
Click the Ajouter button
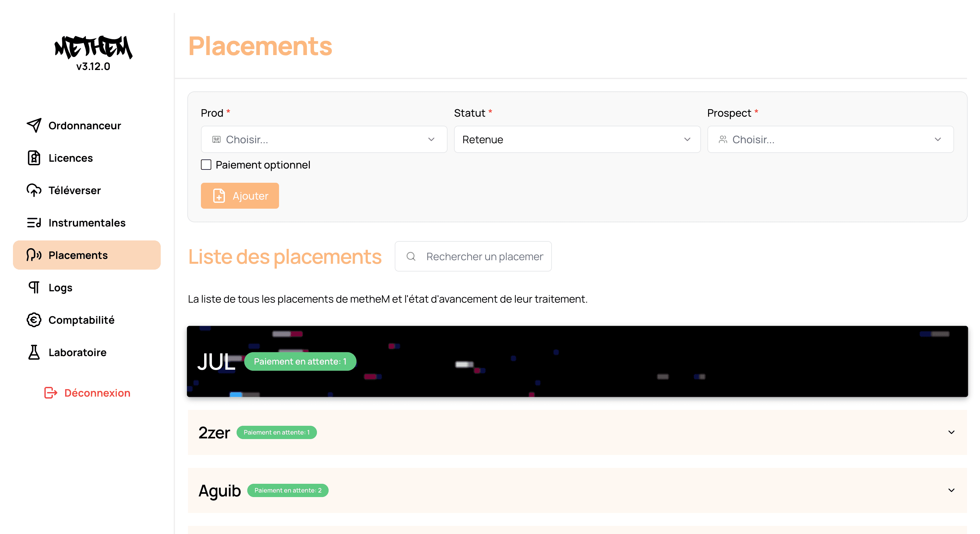(240, 195)
